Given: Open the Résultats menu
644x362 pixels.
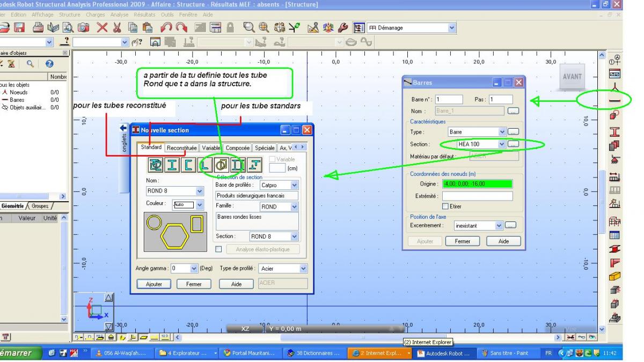Looking at the screenshot, I should coord(144,14).
